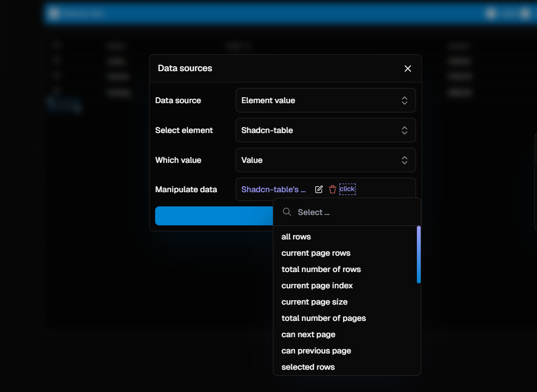Select 'can next page' from the list
Screen dimensions: 537x392
tap(308, 334)
